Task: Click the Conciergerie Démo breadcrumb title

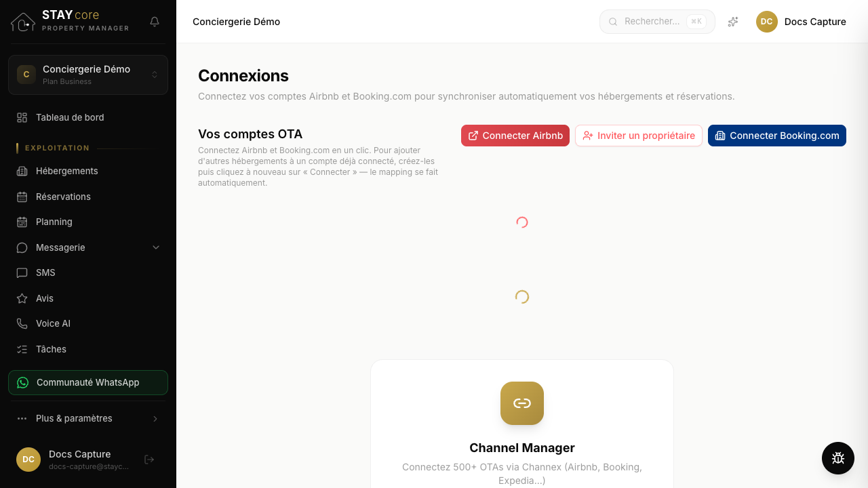Action: [x=236, y=22]
